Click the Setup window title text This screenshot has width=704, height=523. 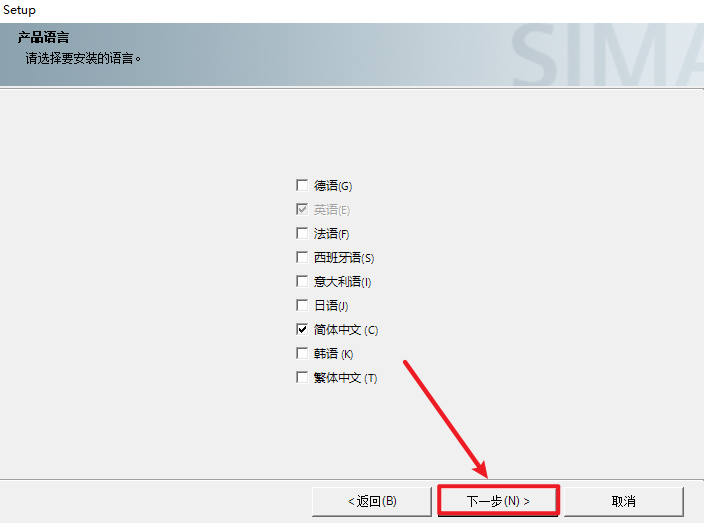(19, 10)
